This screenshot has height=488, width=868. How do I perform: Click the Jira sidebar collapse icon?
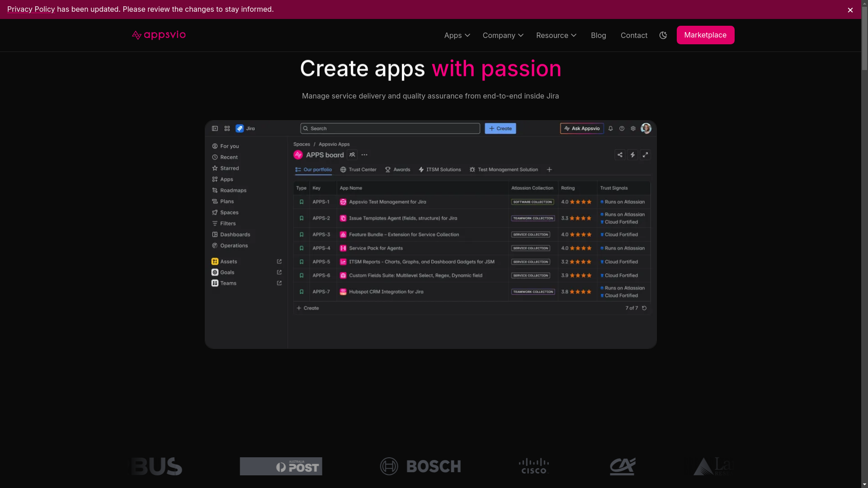click(215, 128)
